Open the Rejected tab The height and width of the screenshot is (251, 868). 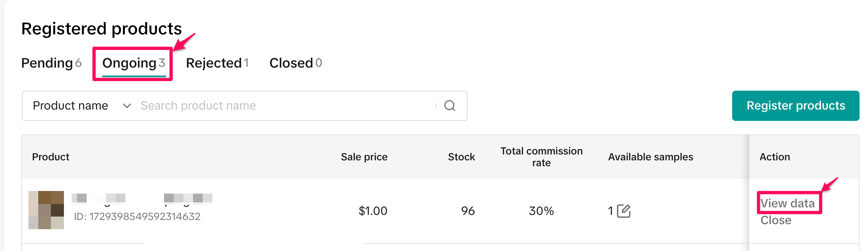217,63
